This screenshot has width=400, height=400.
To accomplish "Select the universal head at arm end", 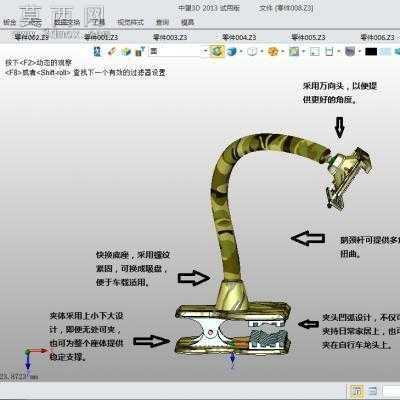I will pyautogui.click(x=348, y=177).
